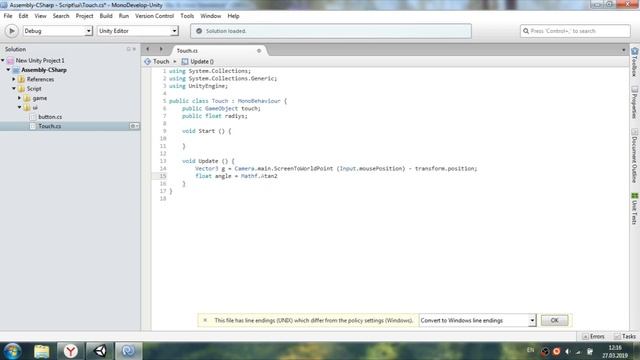Viewport: 640px width, 360px height.
Task: Open the File menu
Action: click(8, 16)
